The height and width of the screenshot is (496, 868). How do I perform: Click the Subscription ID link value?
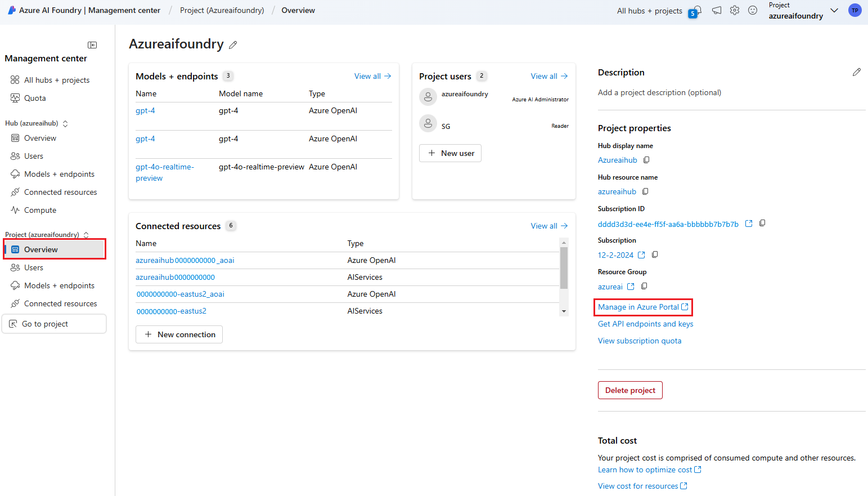point(668,224)
